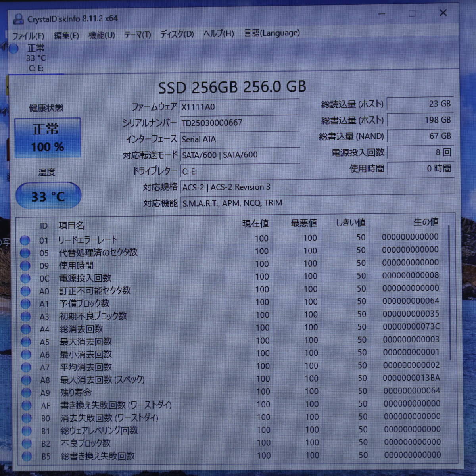
Task: Click status circle for A1 予備ブロック数
Action: point(25,303)
